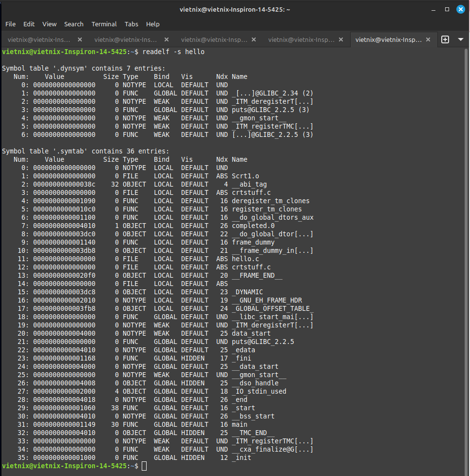Close the first terminal tab
This screenshot has height=476, width=470.
point(80,39)
